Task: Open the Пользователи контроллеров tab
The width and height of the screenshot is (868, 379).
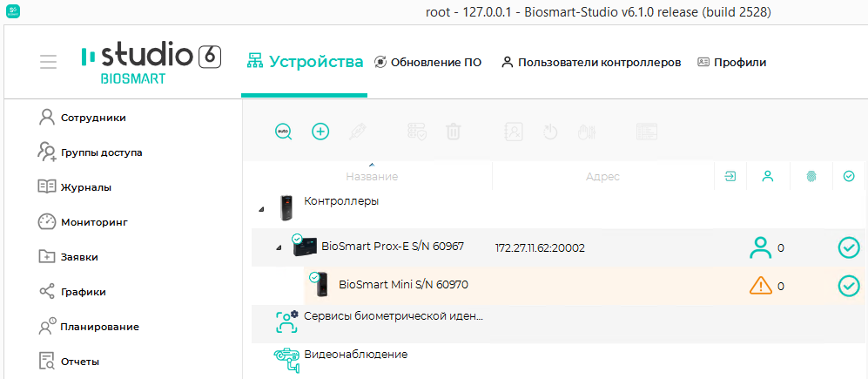Action: (x=591, y=62)
